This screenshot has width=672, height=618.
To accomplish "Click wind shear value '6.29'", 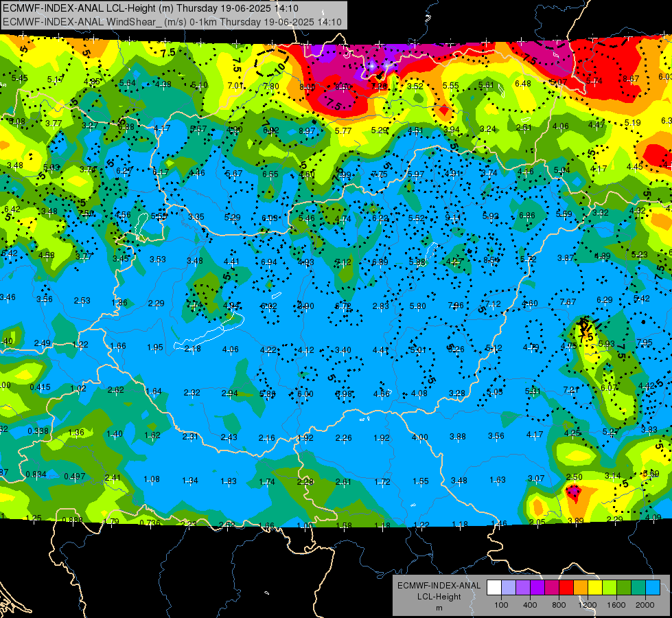I will (605, 300).
